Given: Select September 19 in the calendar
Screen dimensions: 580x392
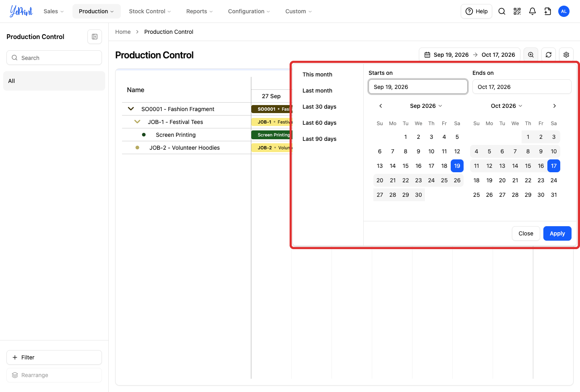Looking at the screenshot, I should (x=457, y=166).
